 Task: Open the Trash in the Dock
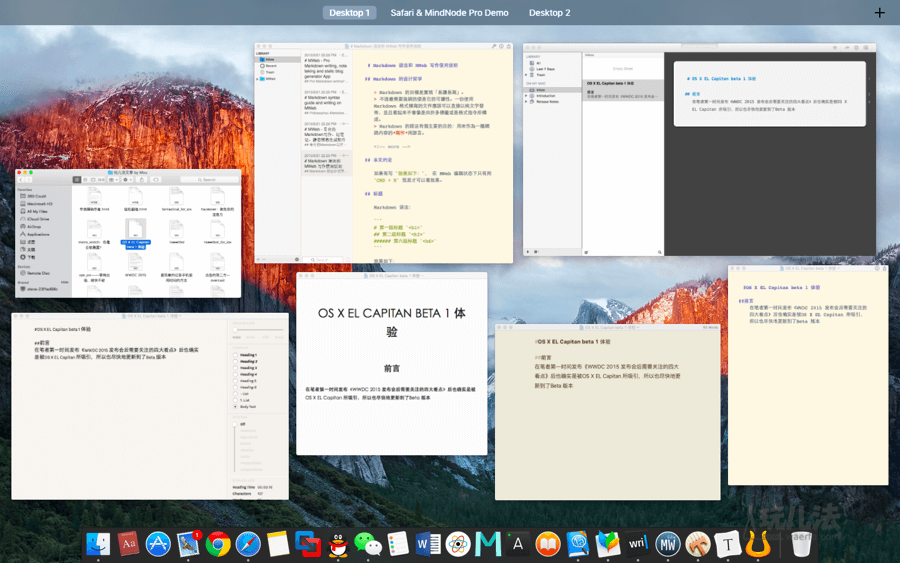click(801, 544)
